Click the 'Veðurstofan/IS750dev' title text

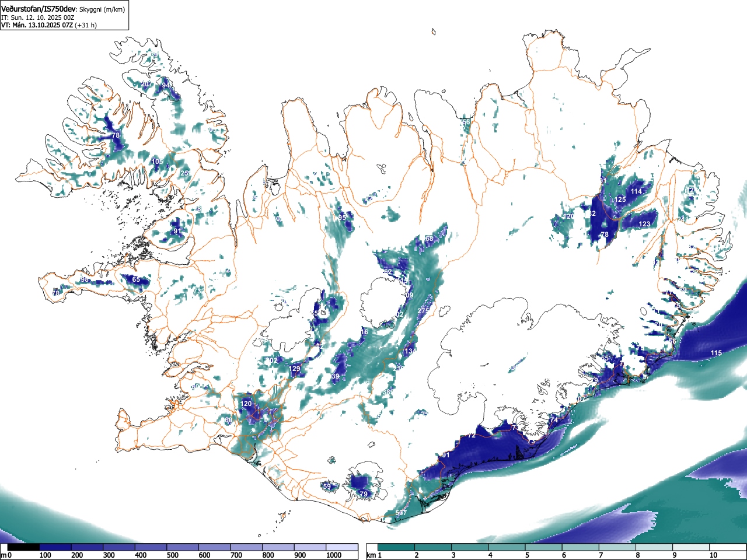coord(39,9)
